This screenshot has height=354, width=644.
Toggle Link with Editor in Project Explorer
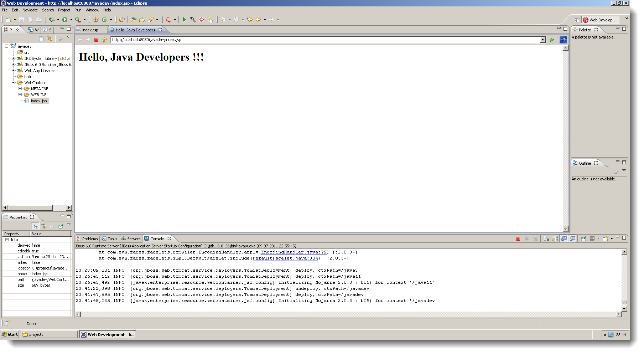point(50,39)
